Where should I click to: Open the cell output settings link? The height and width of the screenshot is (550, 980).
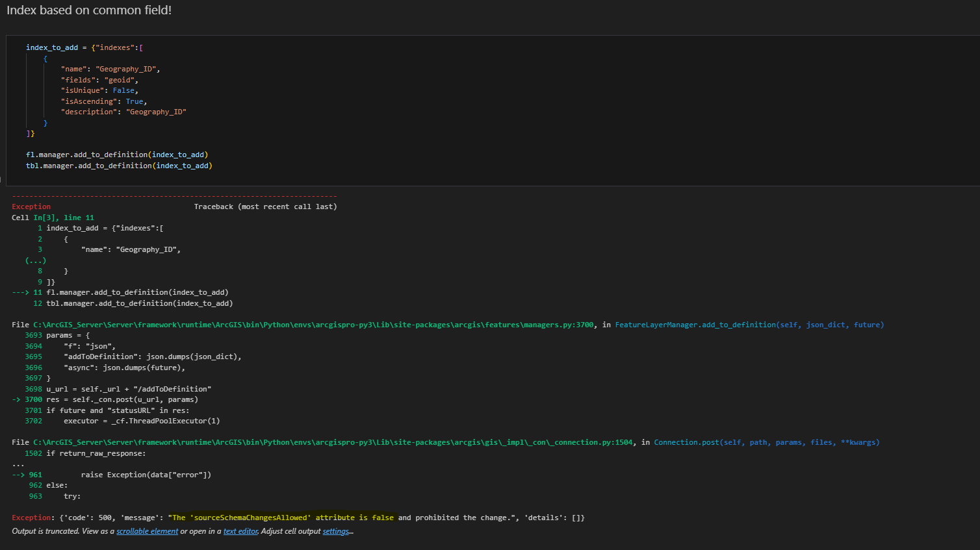pyautogui.click(x=336, y=531)
